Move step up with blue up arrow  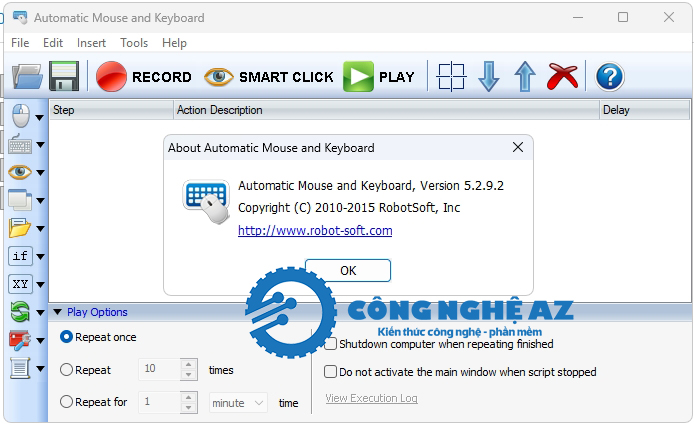click(525, 77)
